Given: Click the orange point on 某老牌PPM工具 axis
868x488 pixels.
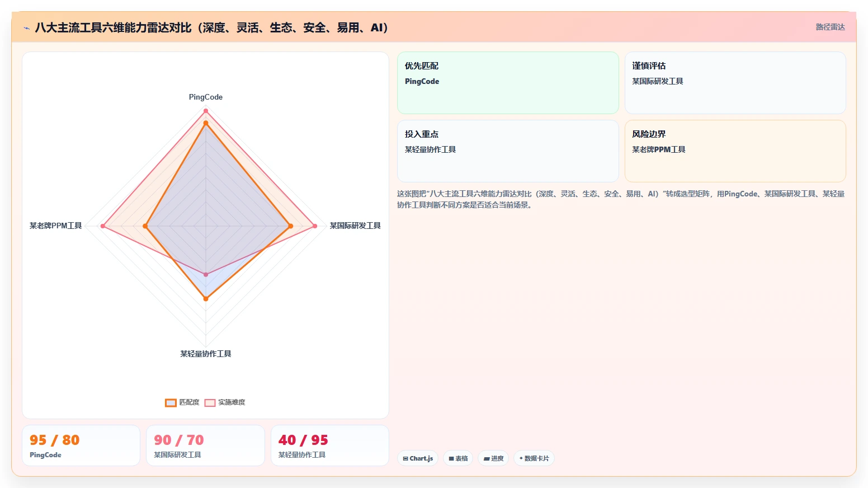Looking at the screenshot, I should pyautogui.click(x=145, y=226).
